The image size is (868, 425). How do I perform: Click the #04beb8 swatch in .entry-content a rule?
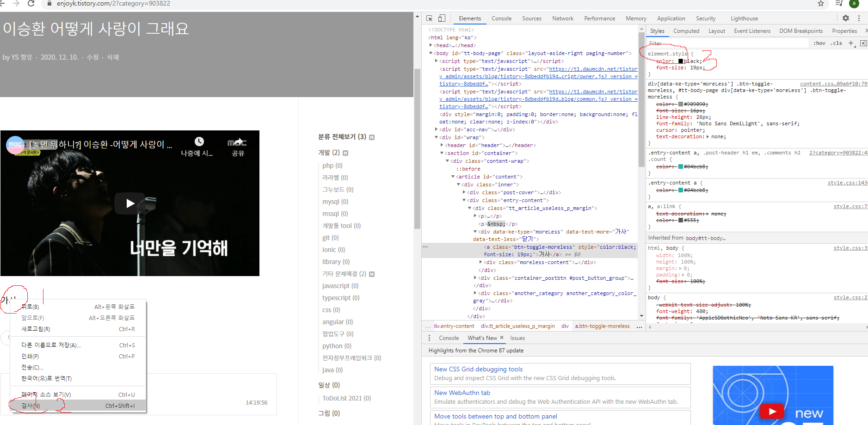point(681,190)
